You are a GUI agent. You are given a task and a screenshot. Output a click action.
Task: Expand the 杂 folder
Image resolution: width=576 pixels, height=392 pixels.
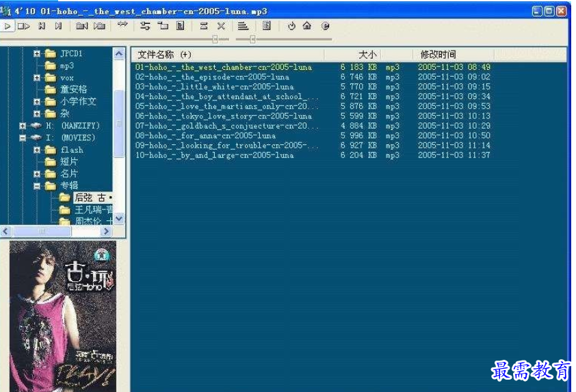tap(37, 114)
